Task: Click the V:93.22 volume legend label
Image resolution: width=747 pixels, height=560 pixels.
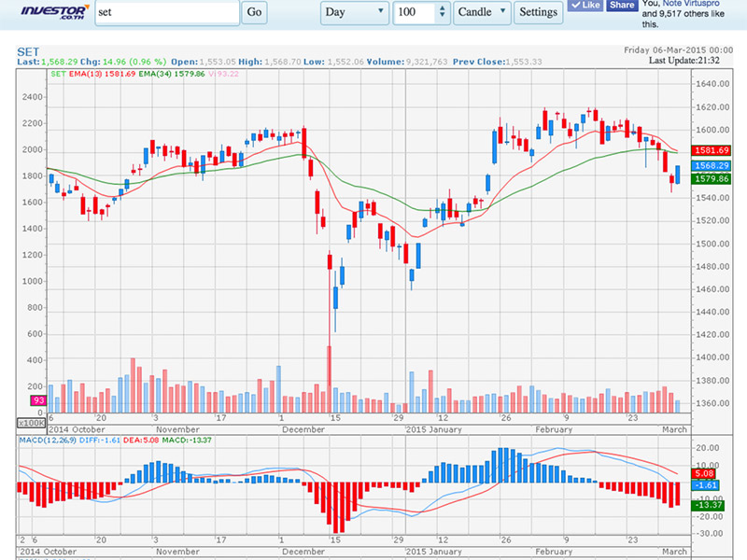Action: point(223,74)
